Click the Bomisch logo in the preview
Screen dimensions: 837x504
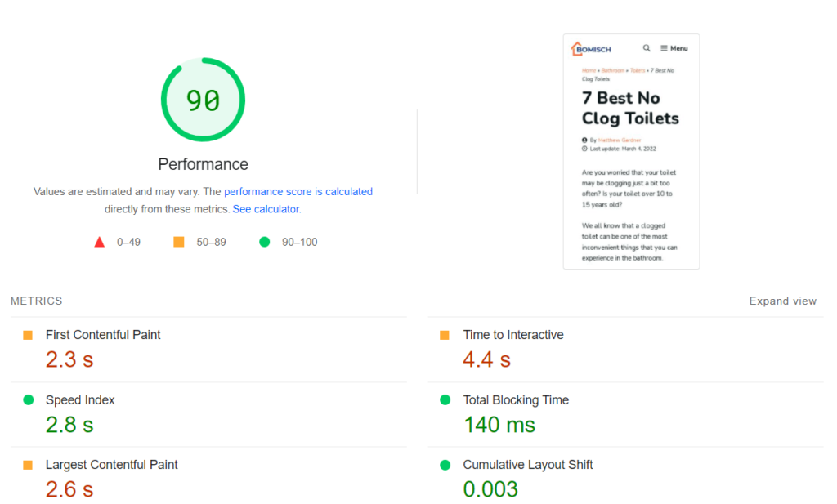(591, 49)
